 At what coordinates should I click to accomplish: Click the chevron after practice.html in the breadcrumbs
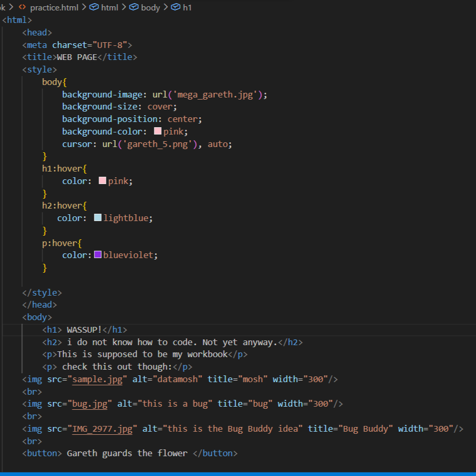pos(84,8)
